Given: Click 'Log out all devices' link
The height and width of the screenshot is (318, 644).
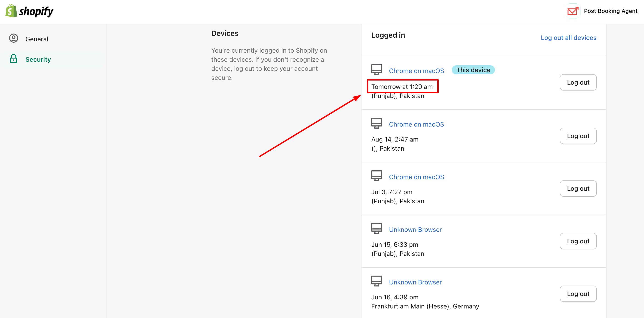Looking at the screenshot, I should click(x=568, y=38).
